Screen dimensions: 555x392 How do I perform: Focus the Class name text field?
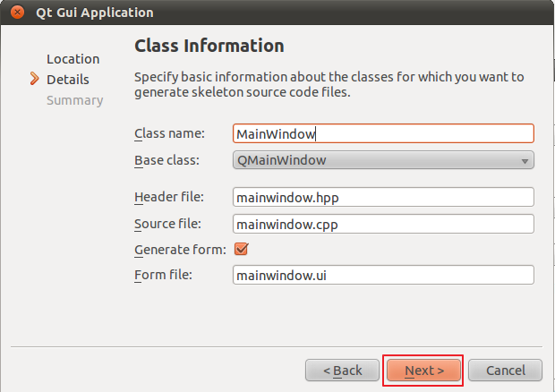pos(382,134)
